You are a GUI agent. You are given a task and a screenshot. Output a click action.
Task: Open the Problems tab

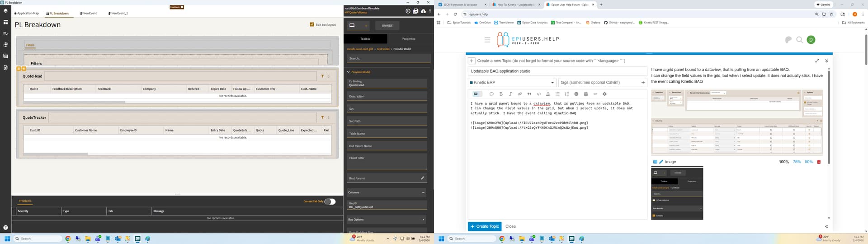[25, 201]
